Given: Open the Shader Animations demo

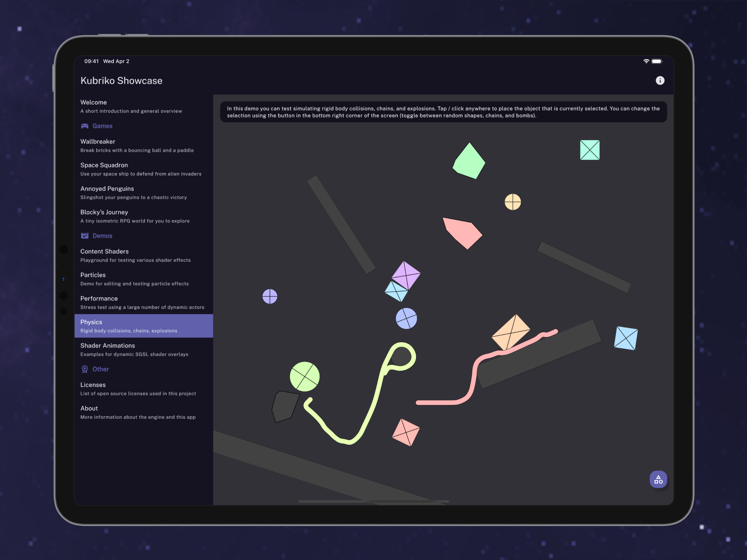Looking at the screenshot, I should click(144, 349).
